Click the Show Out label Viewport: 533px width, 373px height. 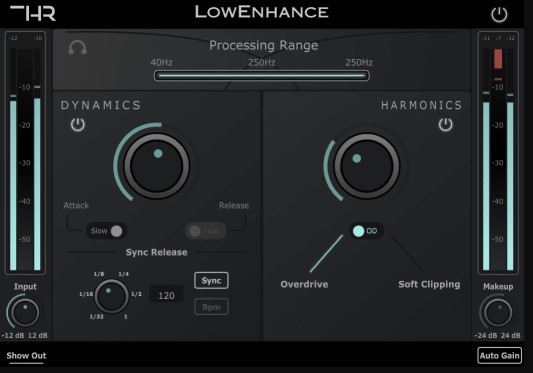tap(26, 356)
